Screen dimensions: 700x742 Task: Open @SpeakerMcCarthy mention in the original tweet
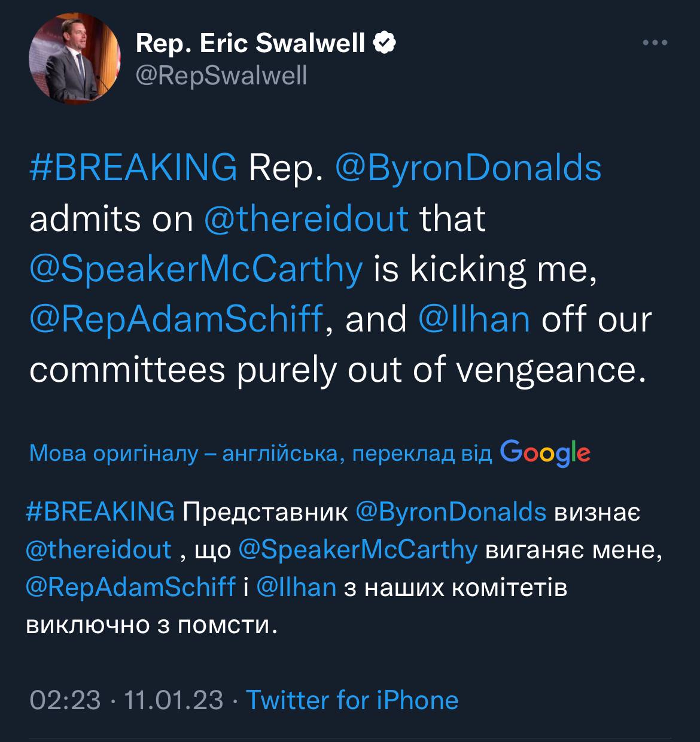click(196, 269)
